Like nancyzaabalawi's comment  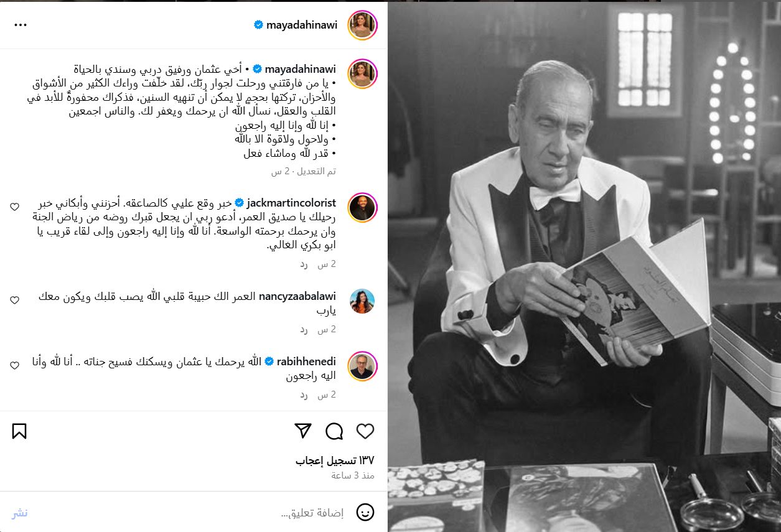pyautogui.click(x=14, y=300)
